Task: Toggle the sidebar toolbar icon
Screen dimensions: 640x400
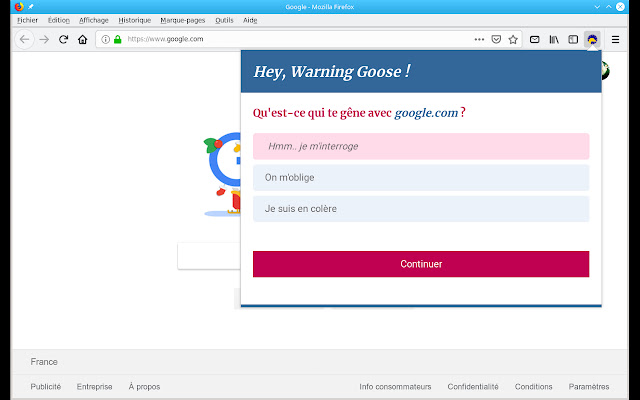Action: click(x=573, y=40)
